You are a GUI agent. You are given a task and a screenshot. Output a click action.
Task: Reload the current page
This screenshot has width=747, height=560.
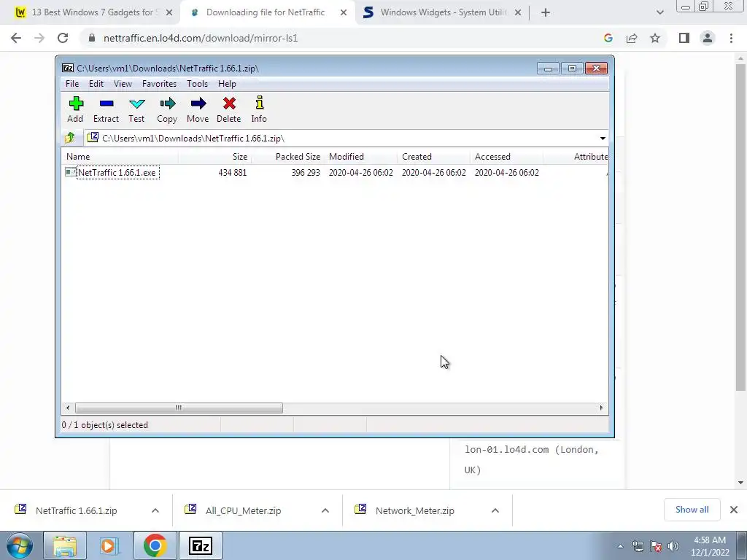pyautogui.click(x=63, y=38)
